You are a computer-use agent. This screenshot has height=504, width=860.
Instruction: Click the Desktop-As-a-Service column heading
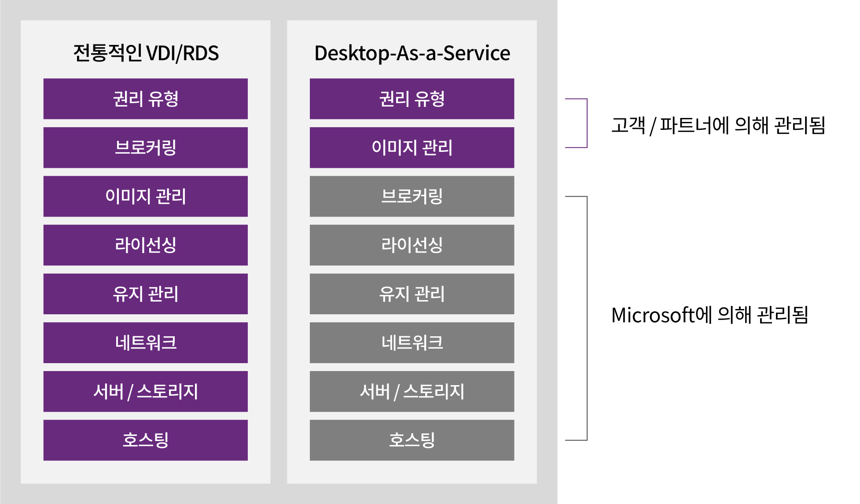(412, 53)
